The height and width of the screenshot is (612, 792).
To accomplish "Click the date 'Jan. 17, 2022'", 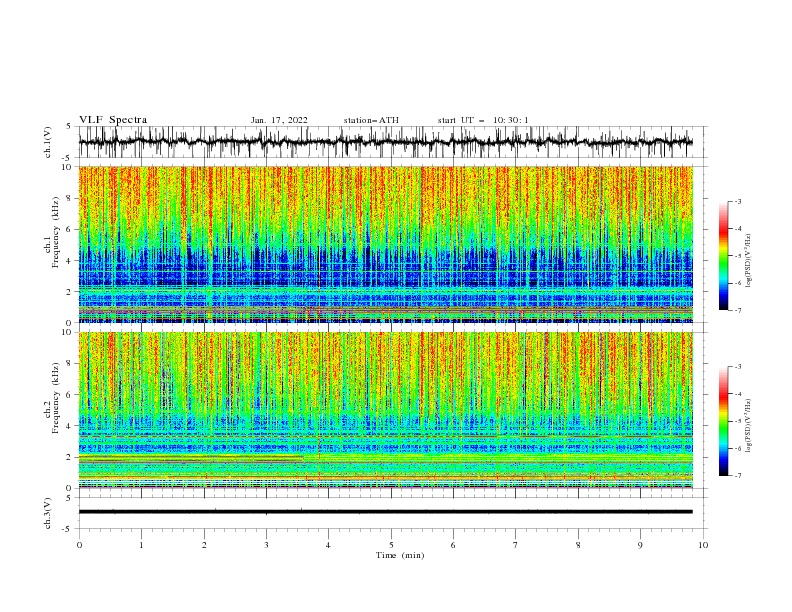I will point(279,120).
